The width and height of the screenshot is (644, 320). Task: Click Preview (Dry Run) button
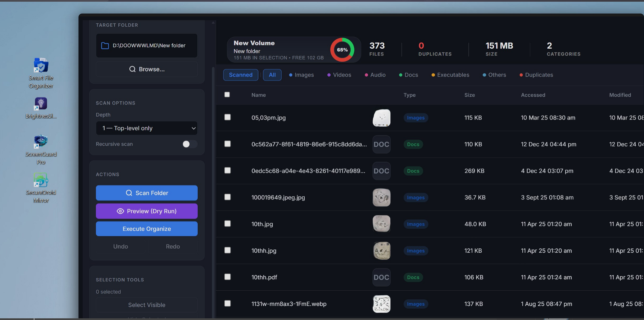[x=147, y=211]
